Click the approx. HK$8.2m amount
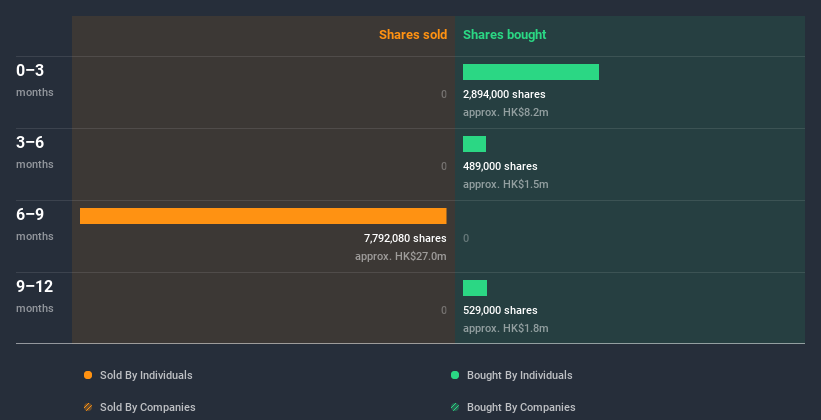 point(506,112)
